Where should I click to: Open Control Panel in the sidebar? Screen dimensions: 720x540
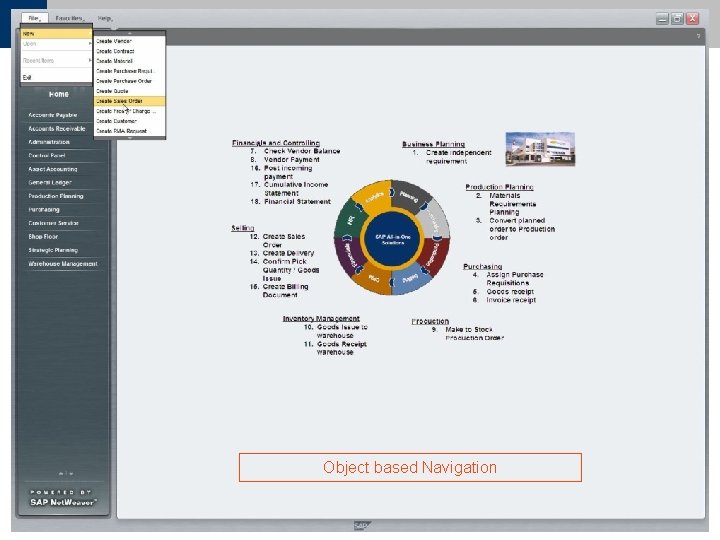tap(47, 156)
